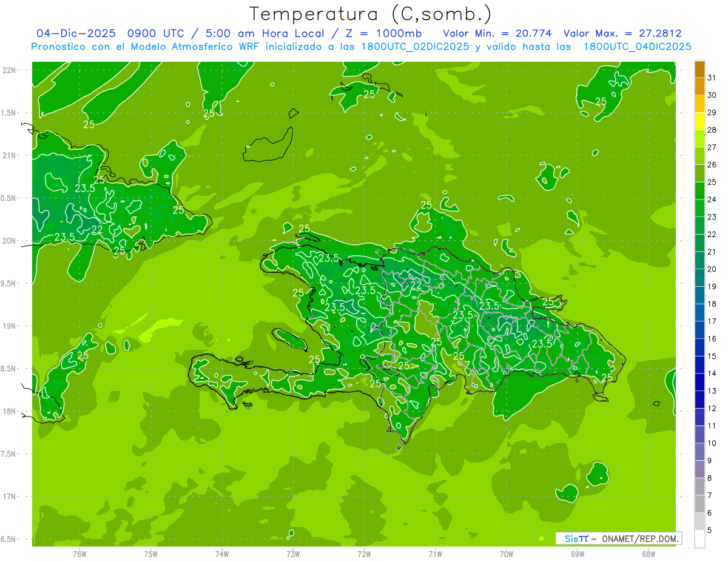Click "1800UTC_04DIC2025" valid-until time text

[637, 47]
